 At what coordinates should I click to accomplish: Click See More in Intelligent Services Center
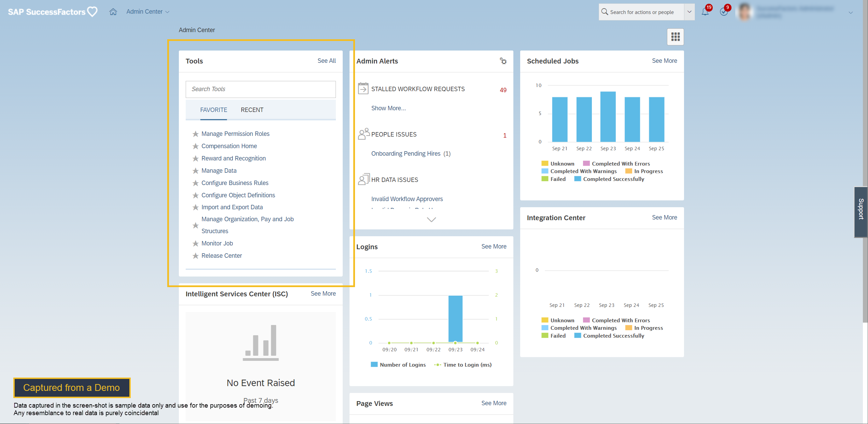point(323,294)
